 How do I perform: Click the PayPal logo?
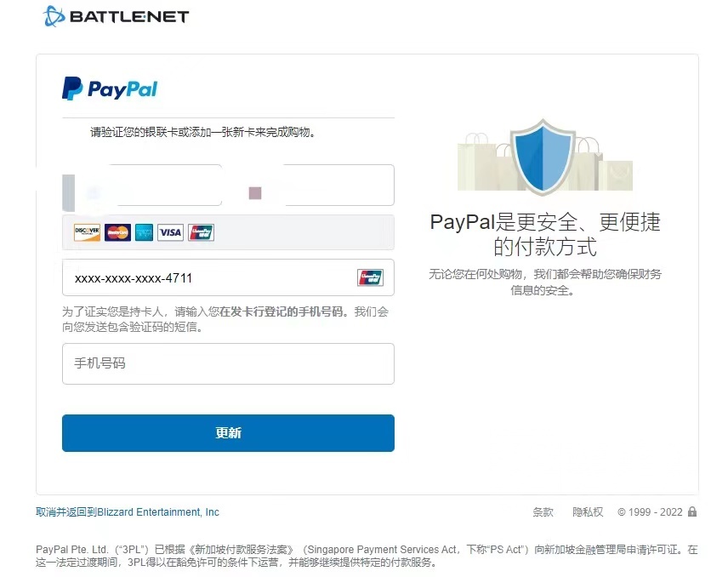pyautogui.click(x=110, y=89)
